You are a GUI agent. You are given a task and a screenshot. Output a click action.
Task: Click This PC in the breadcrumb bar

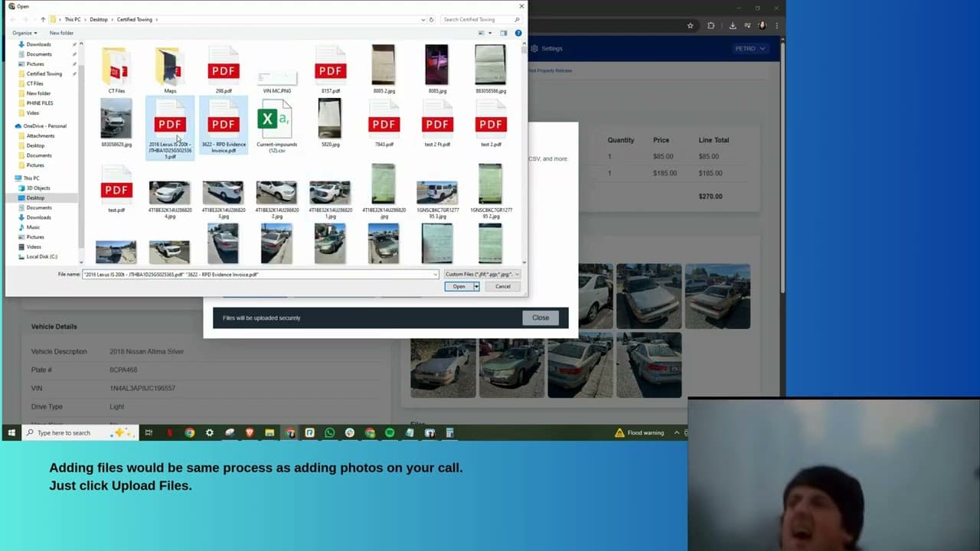72,19
